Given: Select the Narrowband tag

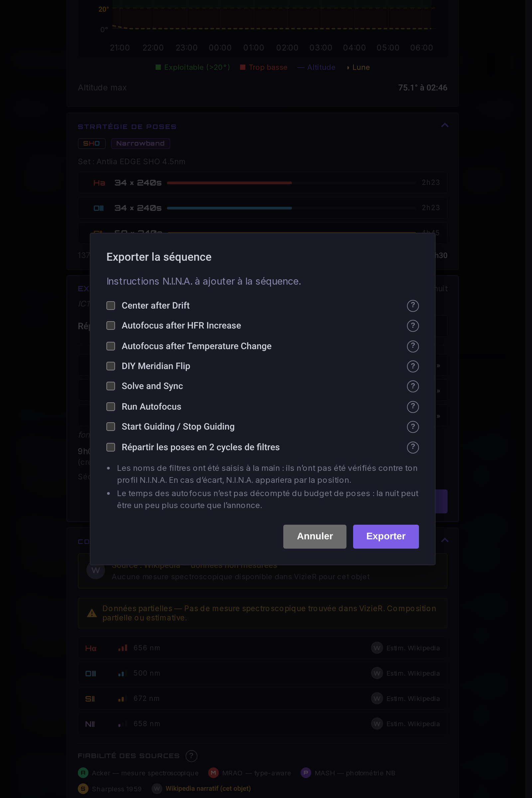Looking at the screenshot, I should pos(140,144).
